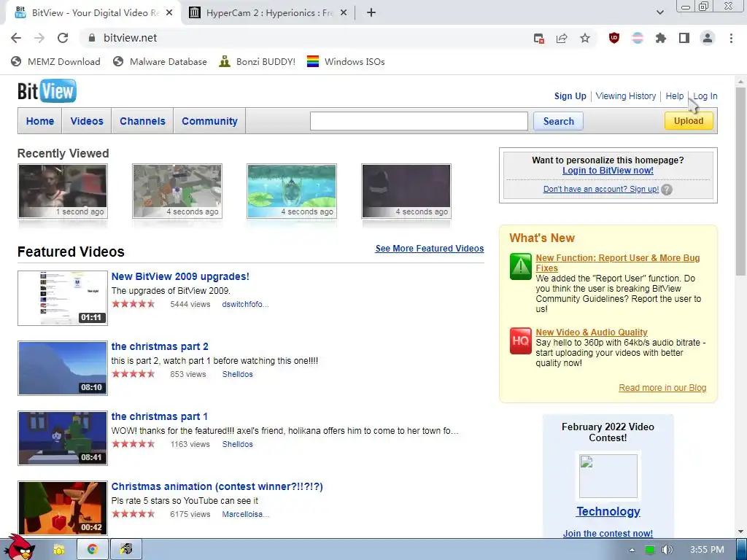Click the Log In link
Viewport: 747px width, 560px height.
point(705,96)
